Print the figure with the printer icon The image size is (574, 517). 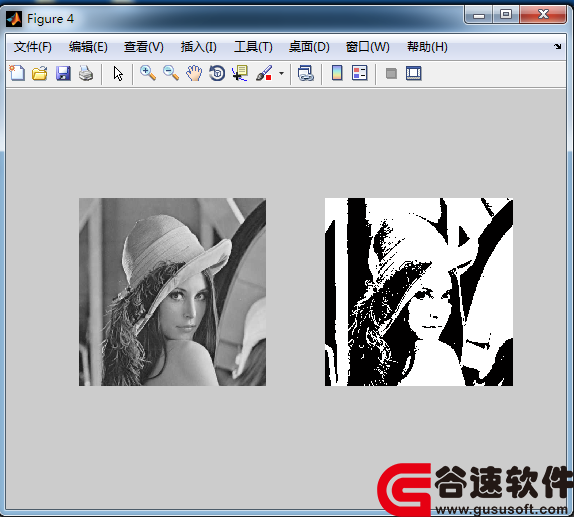(86, 73)
